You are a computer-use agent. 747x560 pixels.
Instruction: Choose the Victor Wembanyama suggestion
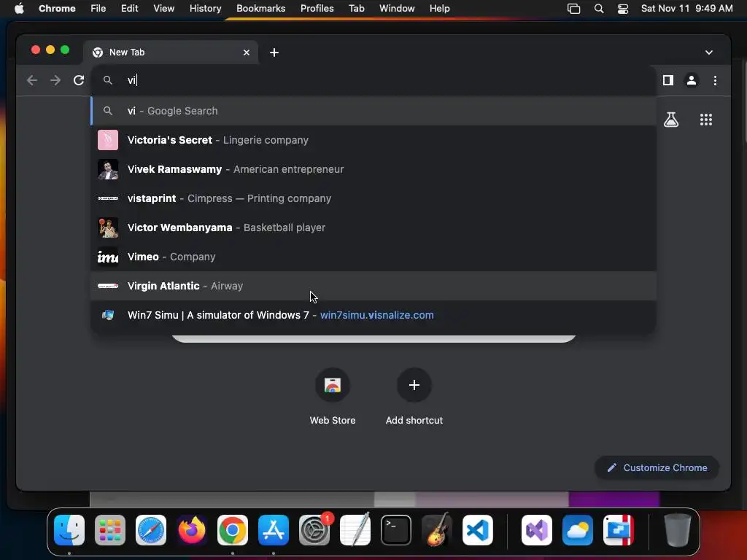[x=374, y=227]
